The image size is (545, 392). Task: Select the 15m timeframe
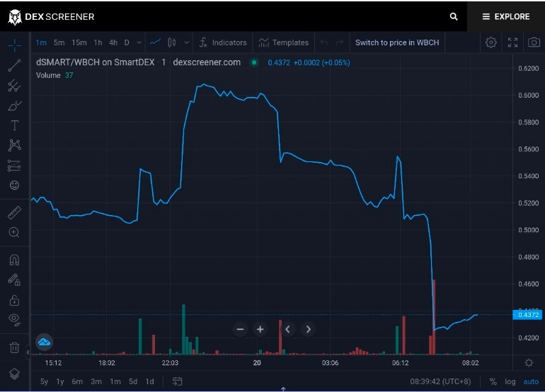(79, 42)
